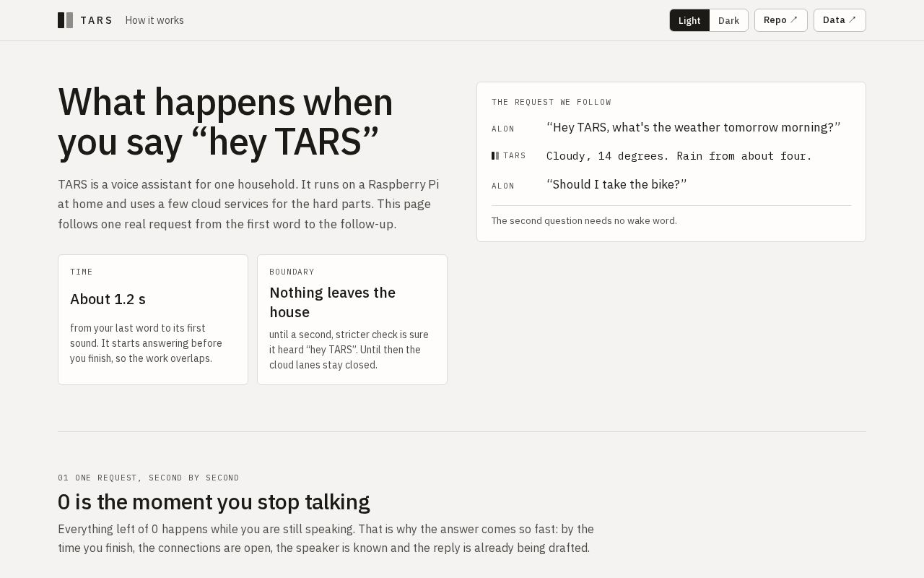Click the reply 'Cloudy, 14 degrees. Rain from about four.'

pos(679,155)
